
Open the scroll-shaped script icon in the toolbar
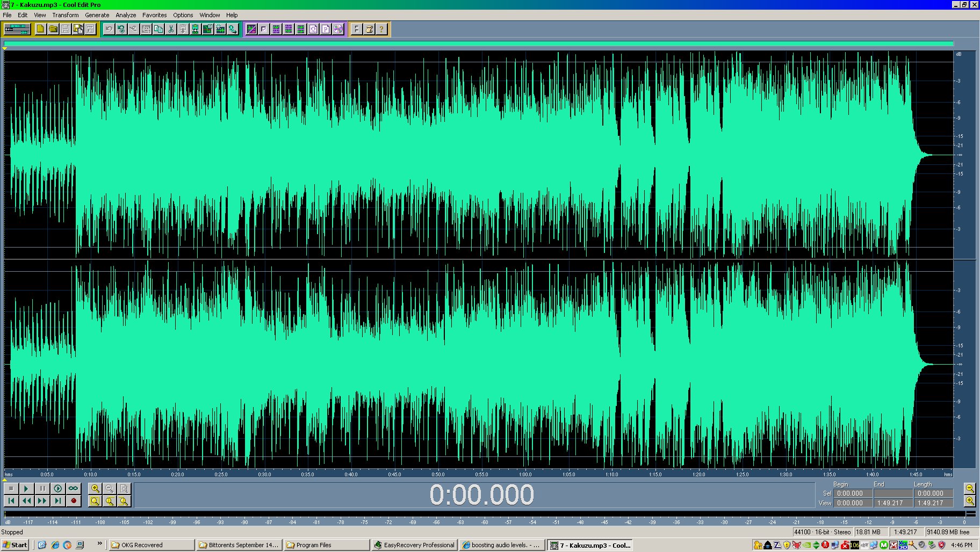[369, 29]
